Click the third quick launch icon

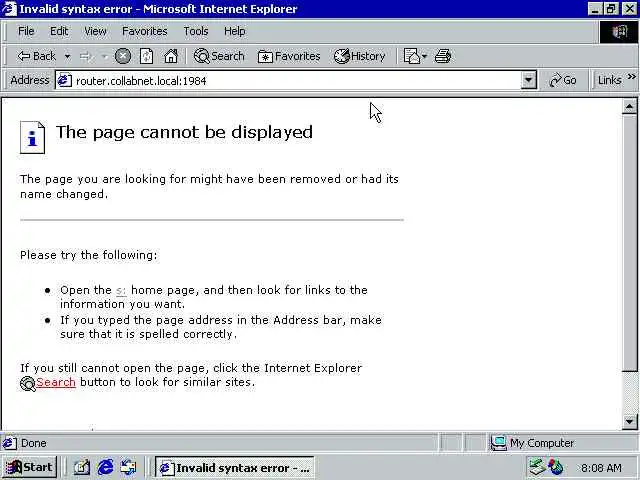[x=129, y=467]
